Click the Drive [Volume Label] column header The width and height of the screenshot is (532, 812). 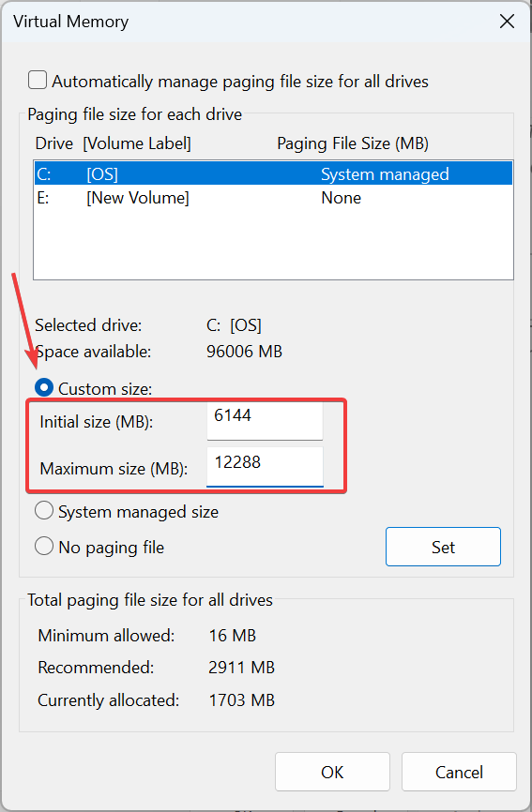tap(113, 143)
